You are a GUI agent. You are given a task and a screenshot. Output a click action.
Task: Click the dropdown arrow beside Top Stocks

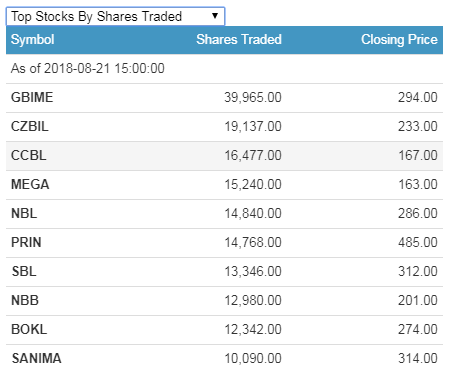(215, 16)
